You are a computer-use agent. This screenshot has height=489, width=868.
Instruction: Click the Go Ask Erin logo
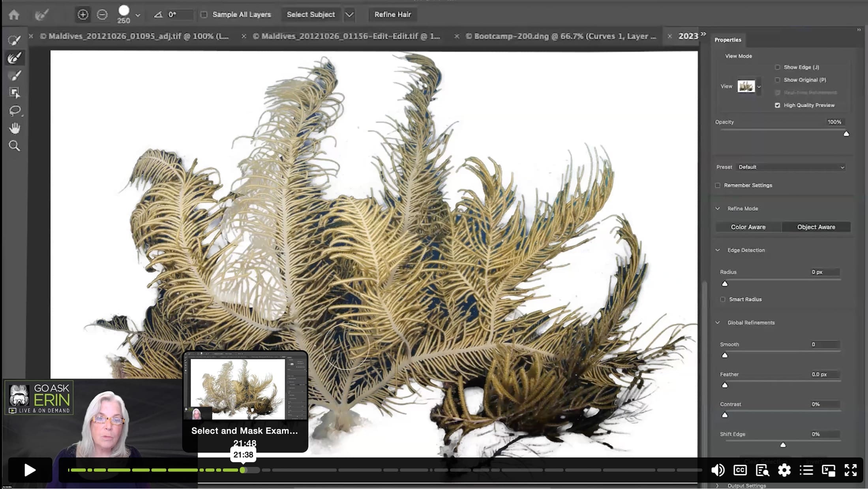[x=39, y=398]
